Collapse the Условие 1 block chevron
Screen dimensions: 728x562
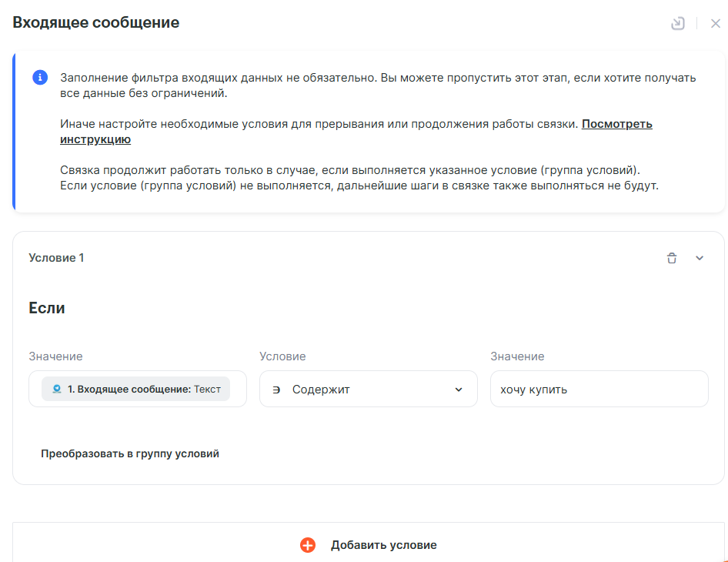(x=700, y=258)
